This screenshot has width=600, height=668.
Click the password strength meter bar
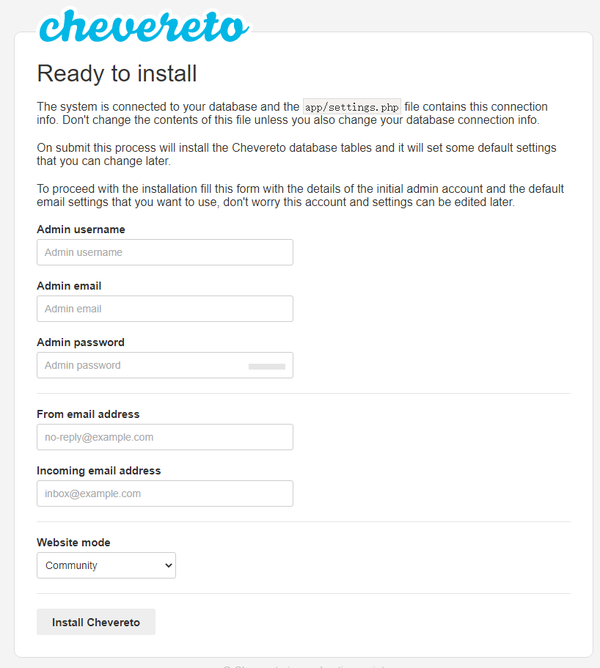(267, 367)
